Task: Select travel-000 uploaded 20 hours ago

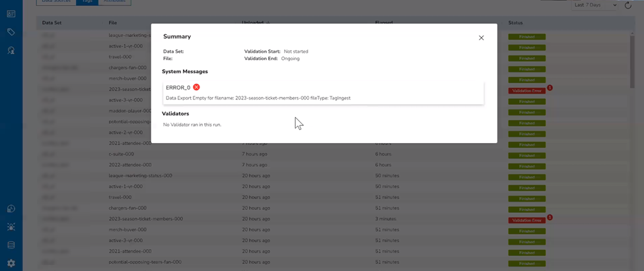Action: tap(120, 197)
